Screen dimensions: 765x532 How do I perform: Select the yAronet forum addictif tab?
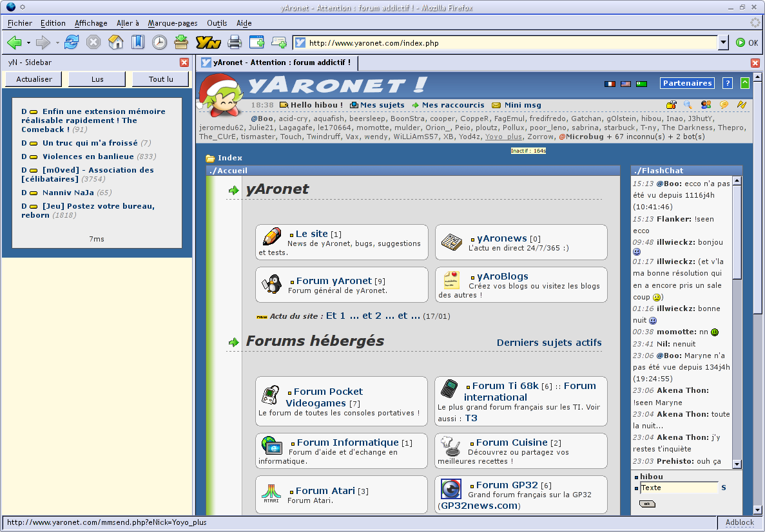tap(277, 62)
